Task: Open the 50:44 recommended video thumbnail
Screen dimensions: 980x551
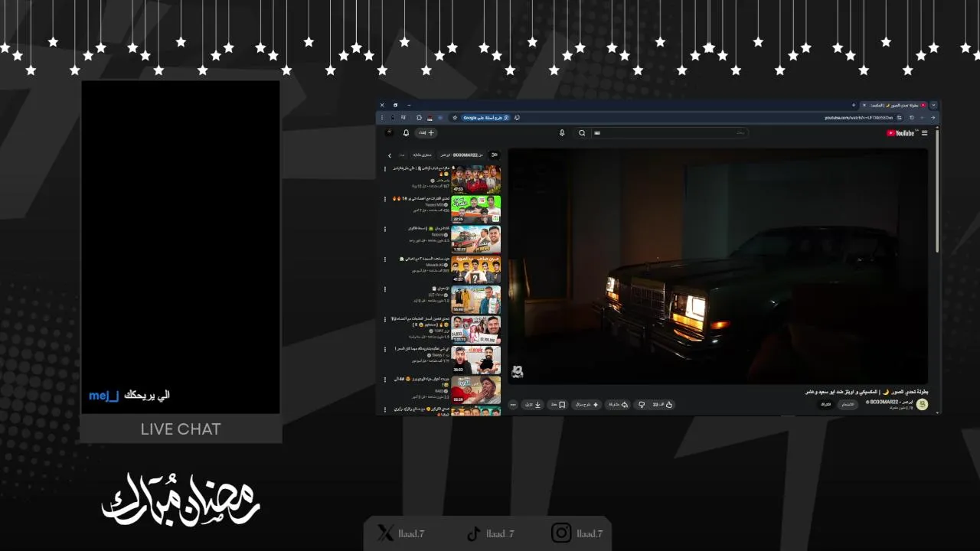Action: [x=476, y=299]
